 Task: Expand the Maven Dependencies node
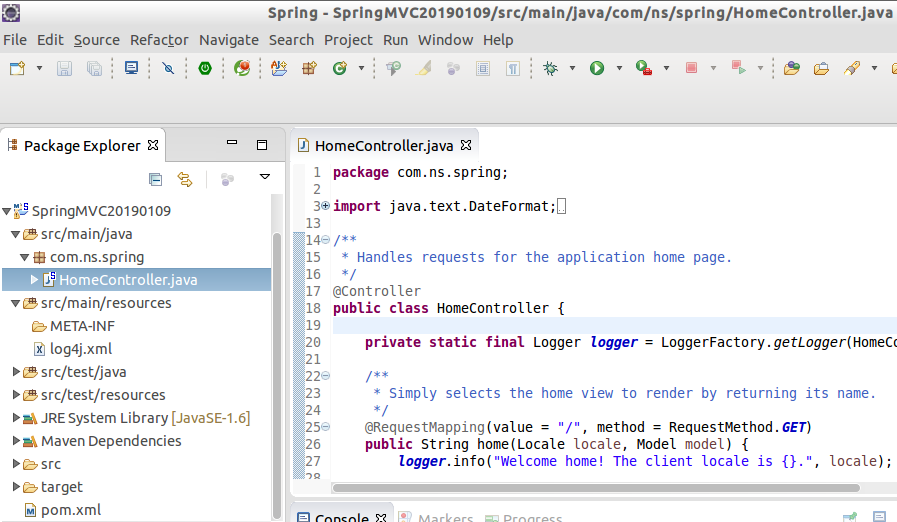point(16,441)
